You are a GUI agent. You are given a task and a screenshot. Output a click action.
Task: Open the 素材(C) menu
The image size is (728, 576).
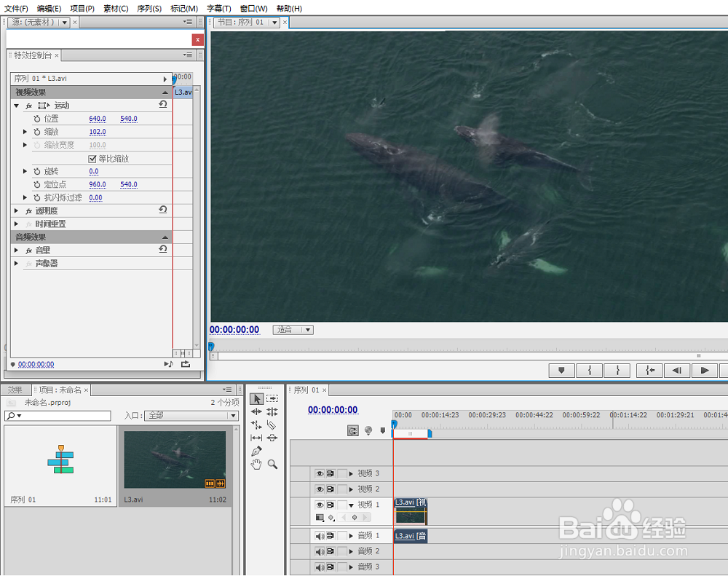(116, 8)
